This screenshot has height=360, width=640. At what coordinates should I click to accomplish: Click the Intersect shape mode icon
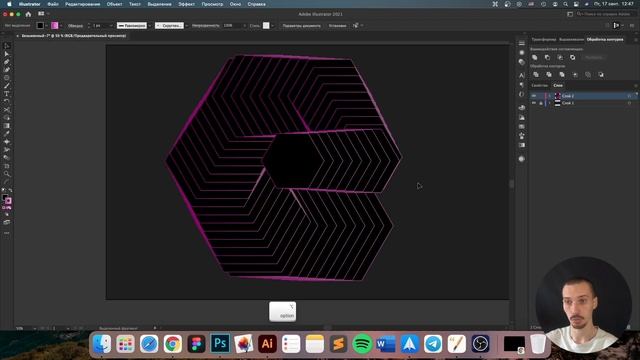(560, 58)
